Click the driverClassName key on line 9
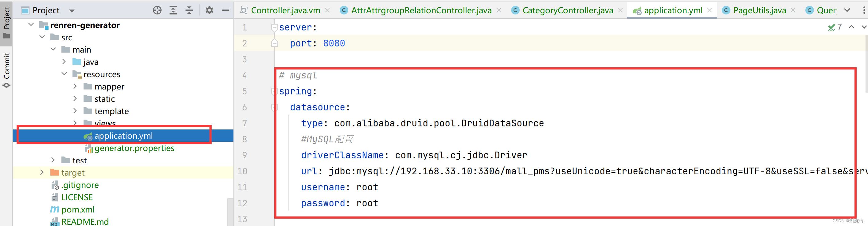 [342, 156]
